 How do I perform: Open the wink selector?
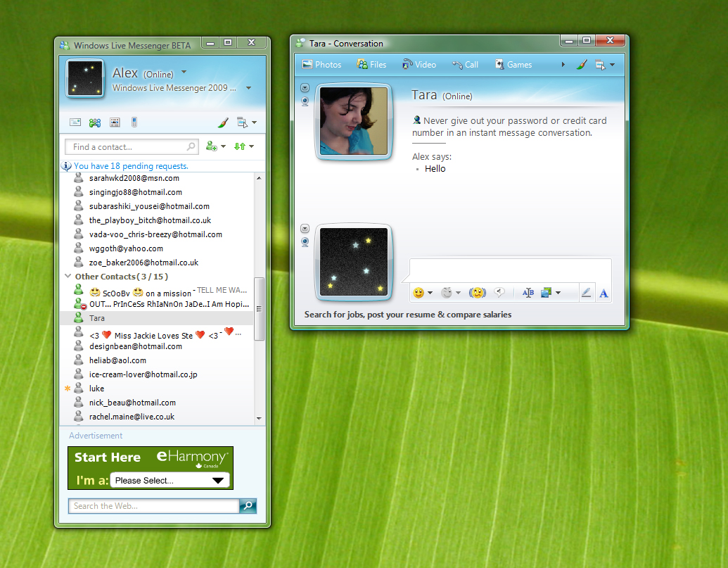pyautogui.click(x=446, y=293)
